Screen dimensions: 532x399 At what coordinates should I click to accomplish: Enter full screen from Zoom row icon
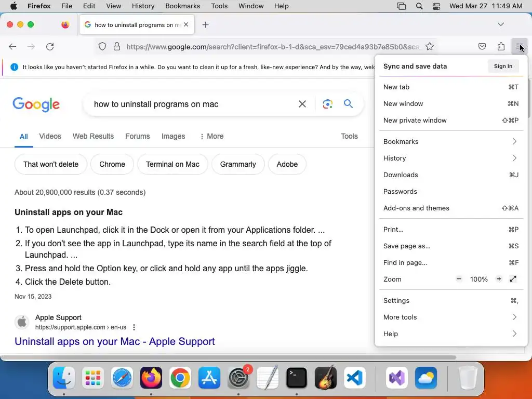pyautogui.click(x=513, y=279)
